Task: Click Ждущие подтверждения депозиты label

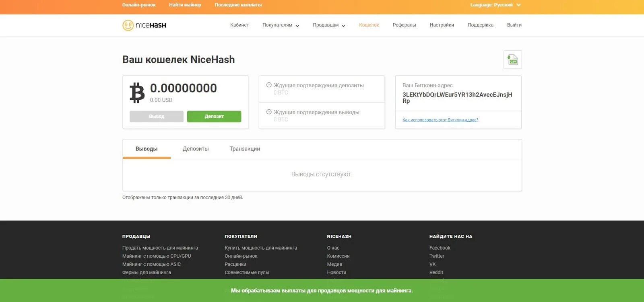Action: (x=319, y=85)
